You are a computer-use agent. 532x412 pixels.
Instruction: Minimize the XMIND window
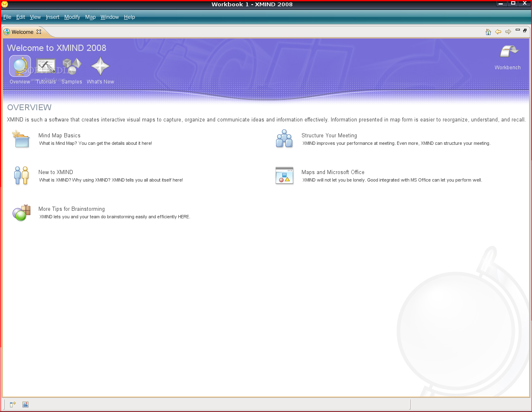(502, 3)
